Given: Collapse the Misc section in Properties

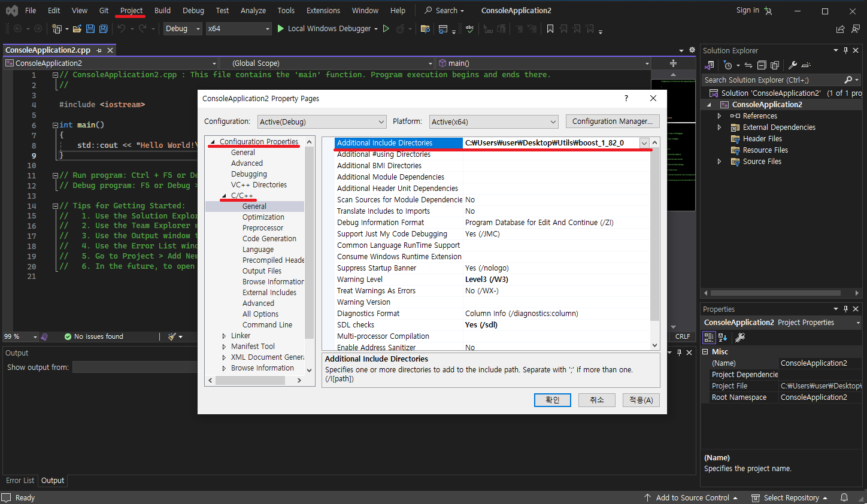Looking at the screenshot, I should tap(705, 352).
